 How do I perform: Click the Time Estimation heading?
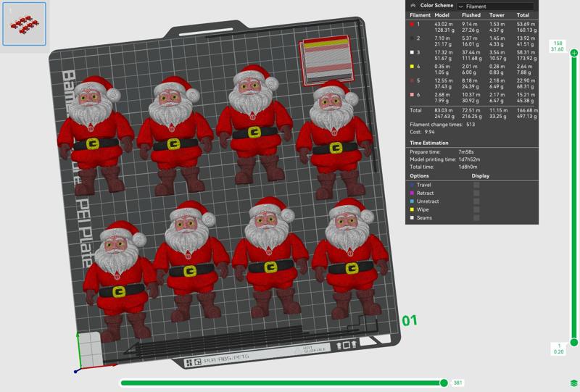click(429, 143)
